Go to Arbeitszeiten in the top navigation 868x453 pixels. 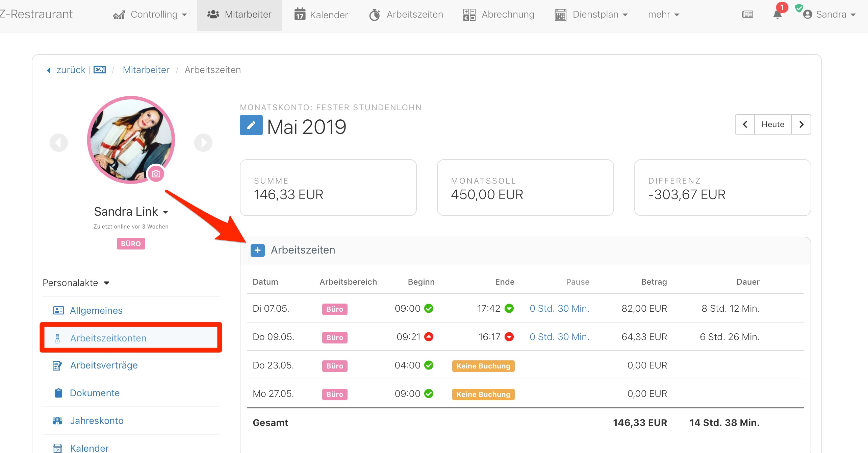pyautogui.click(x=406, y=15)
